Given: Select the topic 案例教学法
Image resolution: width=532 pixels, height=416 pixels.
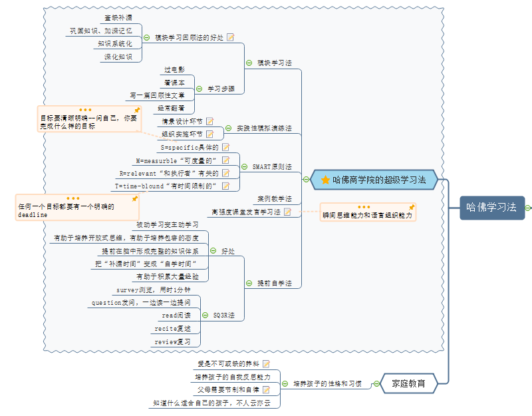Looking at the screenshot, I should [x=275, y=198].
